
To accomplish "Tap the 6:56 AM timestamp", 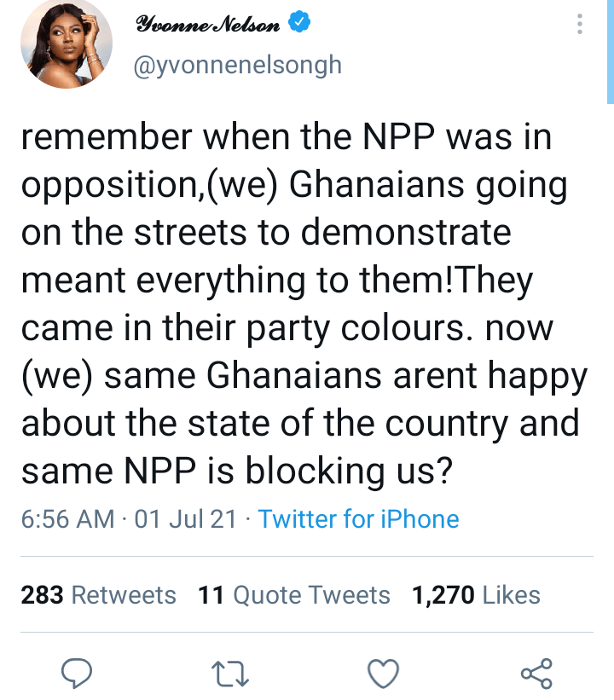I will (67, 519).
